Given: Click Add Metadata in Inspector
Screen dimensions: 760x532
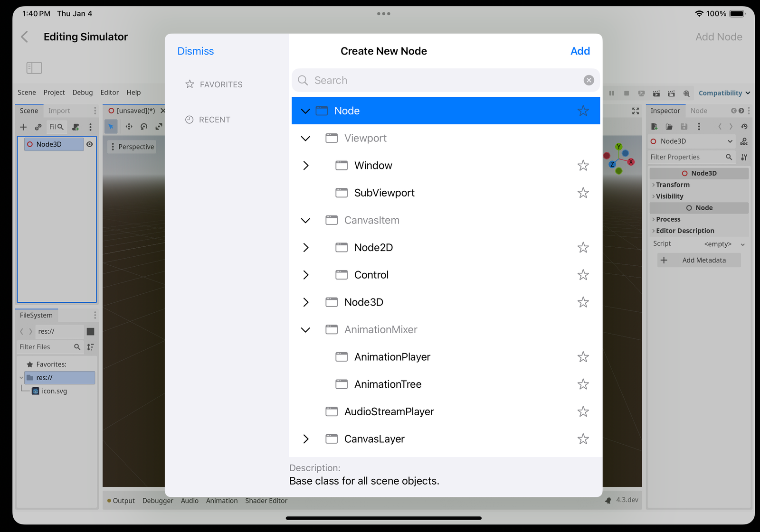Looking at the screenshot, I should tap(699, 260).
